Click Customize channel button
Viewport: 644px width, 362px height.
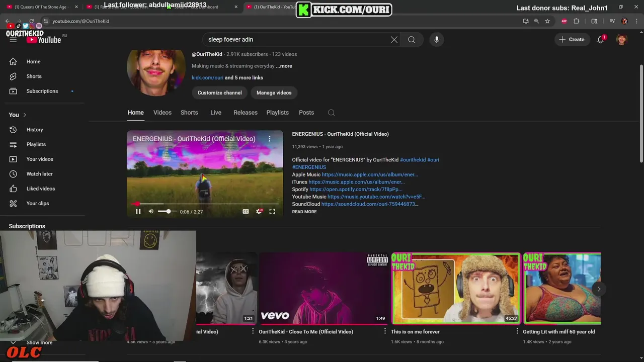[219, 93]
